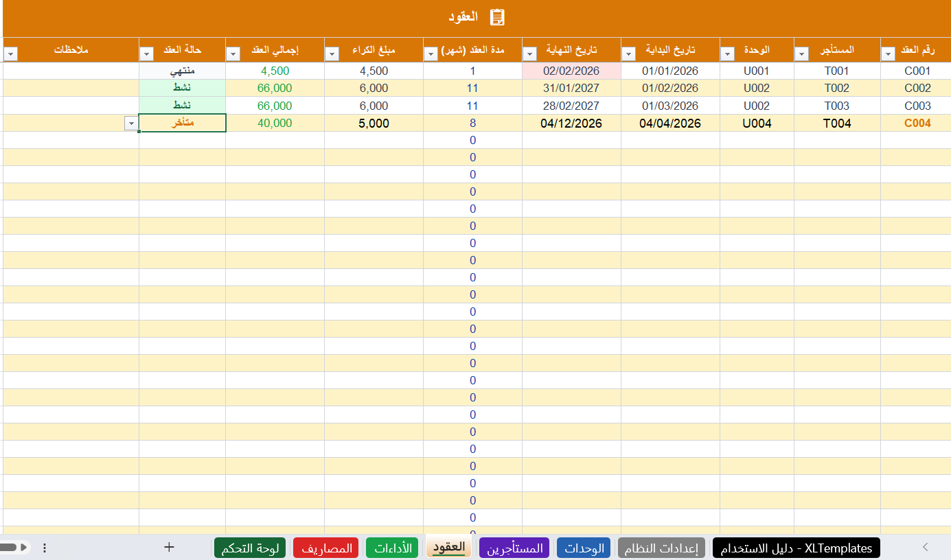
Task: Open filter arrow for رقم العقد column
Action: tap(888, 54)
